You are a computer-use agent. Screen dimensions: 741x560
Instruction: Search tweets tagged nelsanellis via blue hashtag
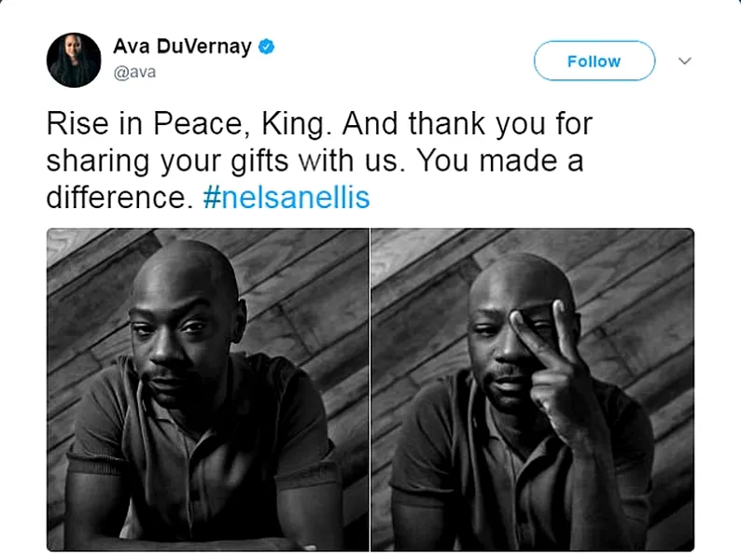(x=286, y=199)
